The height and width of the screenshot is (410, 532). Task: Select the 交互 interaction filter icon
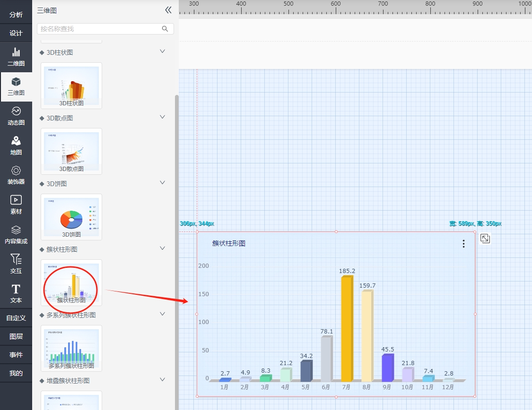tap(16, 264)
